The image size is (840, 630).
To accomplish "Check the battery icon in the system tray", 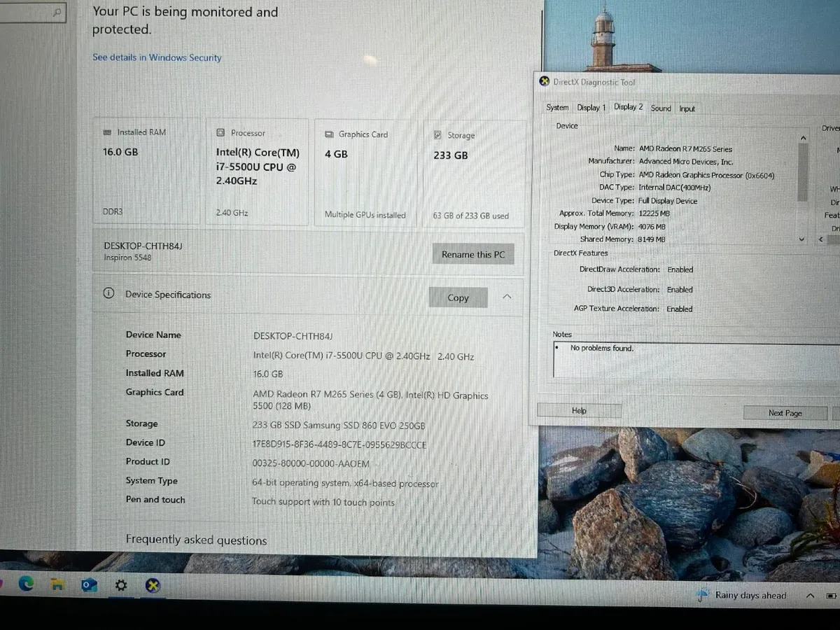I will click(x=832, y=596).
